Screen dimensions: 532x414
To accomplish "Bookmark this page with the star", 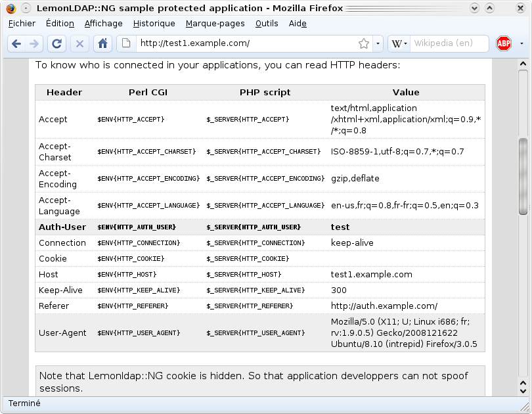I will [x=364, y=43].
